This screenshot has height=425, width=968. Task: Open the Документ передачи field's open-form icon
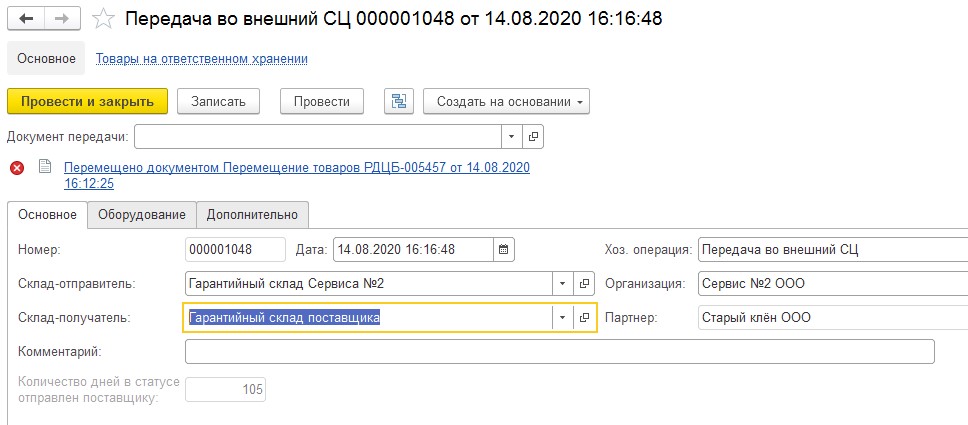tap(533, 137)
